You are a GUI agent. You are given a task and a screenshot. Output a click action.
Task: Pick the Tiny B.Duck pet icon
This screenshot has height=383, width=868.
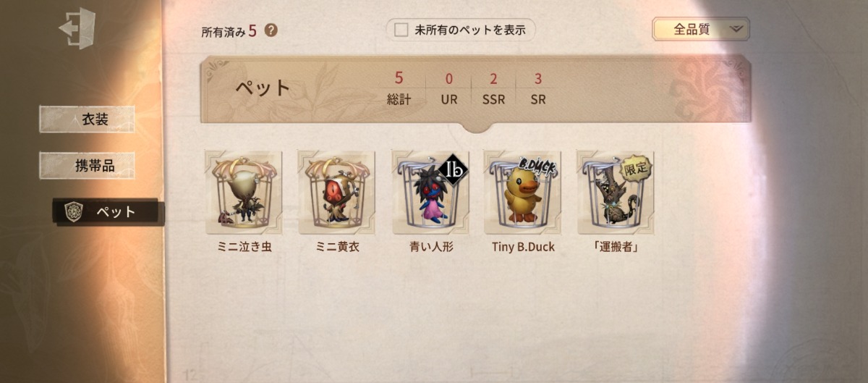[523, 193]
